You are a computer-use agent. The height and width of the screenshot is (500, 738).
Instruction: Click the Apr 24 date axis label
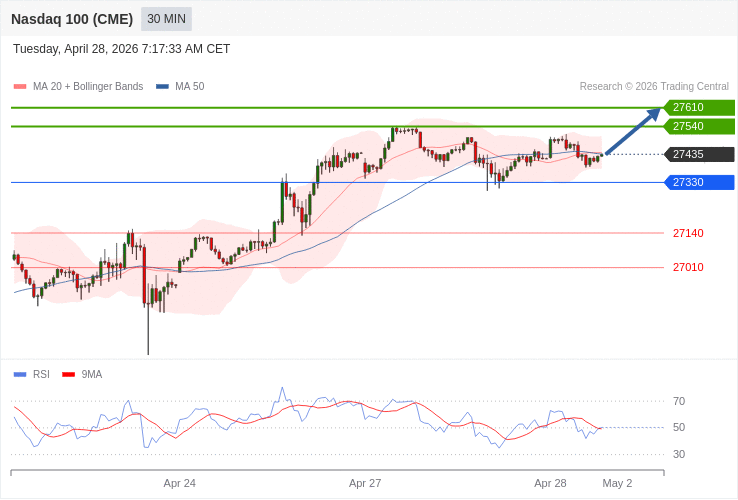click(x=180, y=483)
